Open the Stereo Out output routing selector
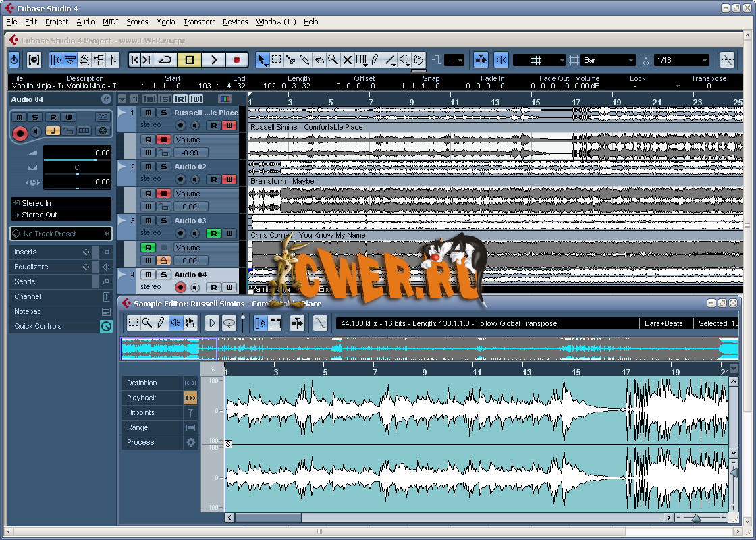756x540 pixels. 61,215
